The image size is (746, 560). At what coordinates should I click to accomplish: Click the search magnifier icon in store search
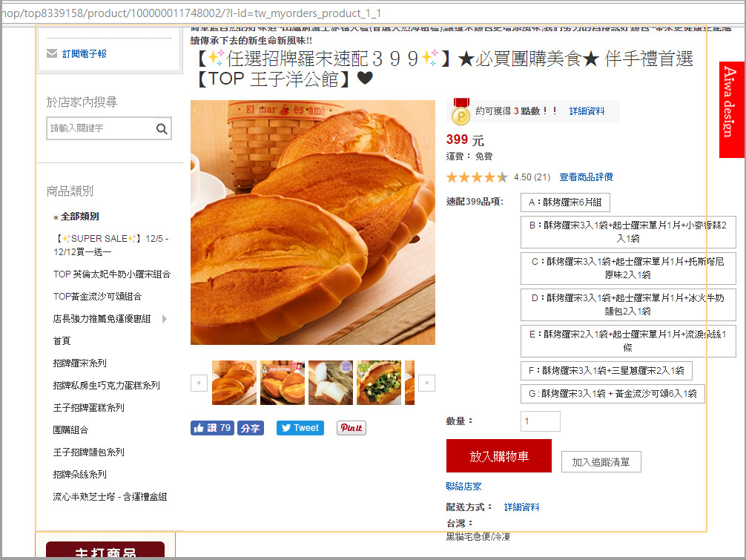(x=162, y=128)
